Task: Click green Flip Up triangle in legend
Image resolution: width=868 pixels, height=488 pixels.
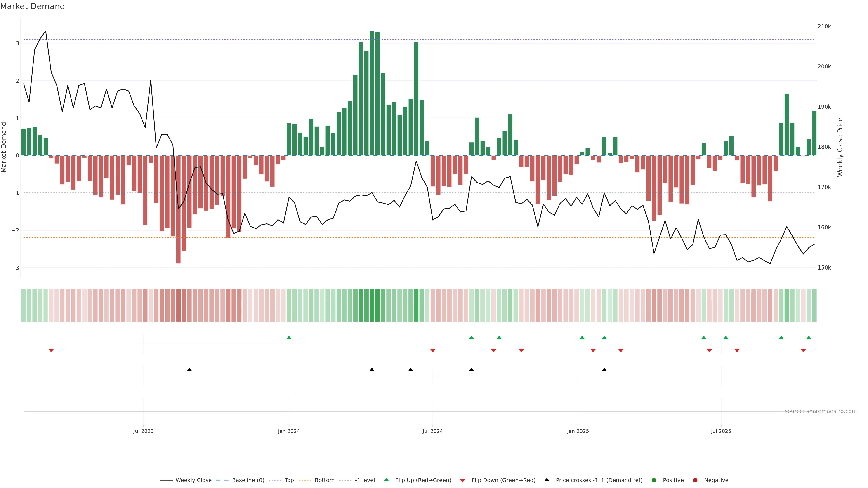Action: click(387, 480)
